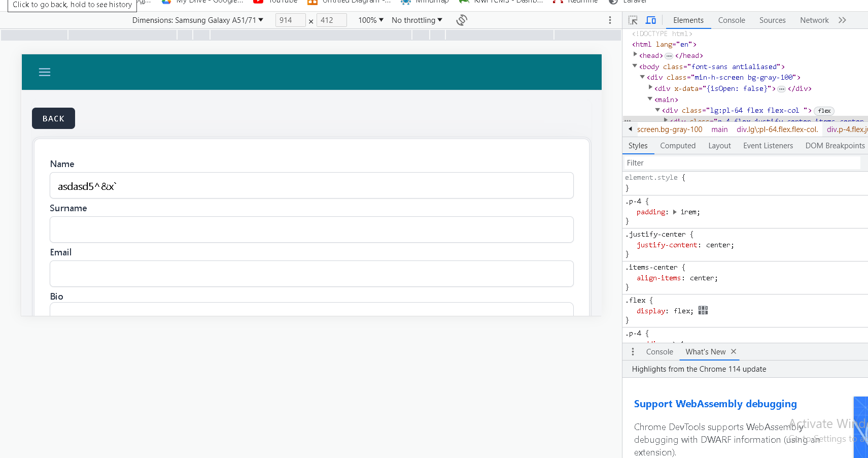Viewport: 868px width, 458px height.
Task: Expand the head element in DOM tree
Action: click(635, 55)
